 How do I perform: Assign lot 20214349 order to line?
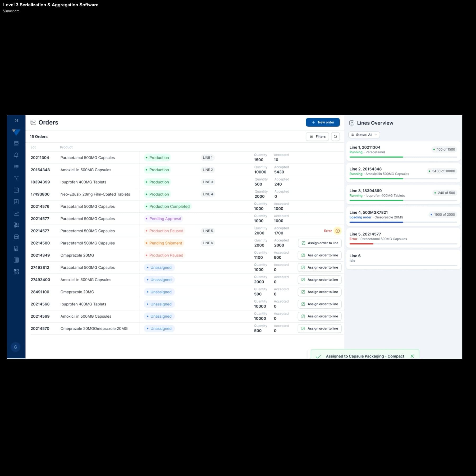pyautogui.click(x=319, y=255)
